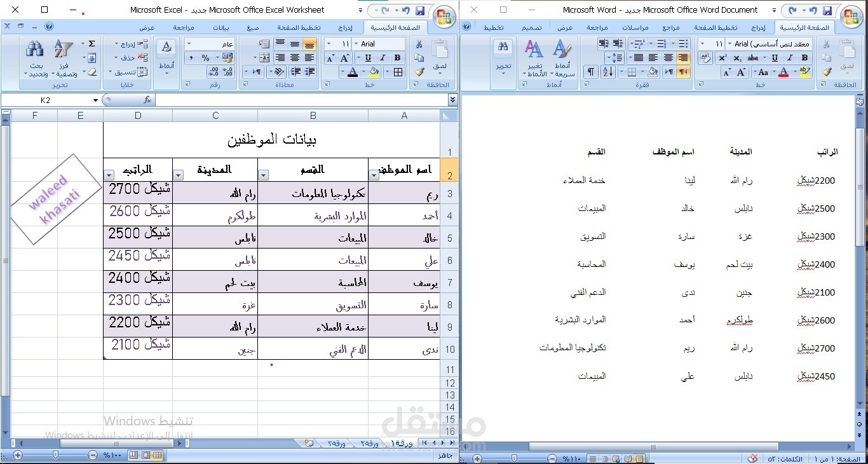Center align text horizontally in Excel
The width and height of the screenshot is (868, 464).
[x=295, y=58]
